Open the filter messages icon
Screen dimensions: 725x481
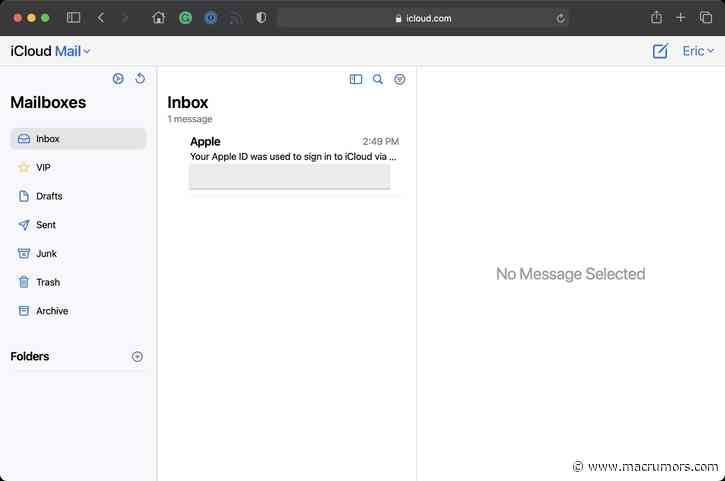pyautogui.click(x=399, y=80)
